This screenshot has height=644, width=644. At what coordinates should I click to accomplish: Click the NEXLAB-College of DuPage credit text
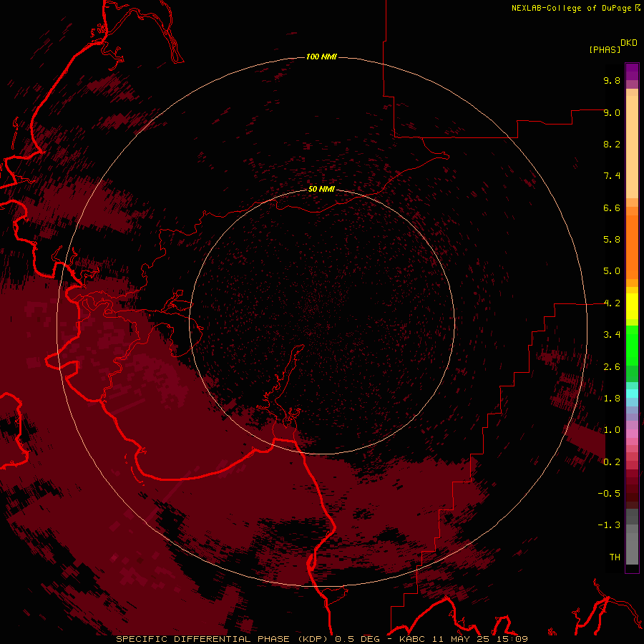point(572,8)
